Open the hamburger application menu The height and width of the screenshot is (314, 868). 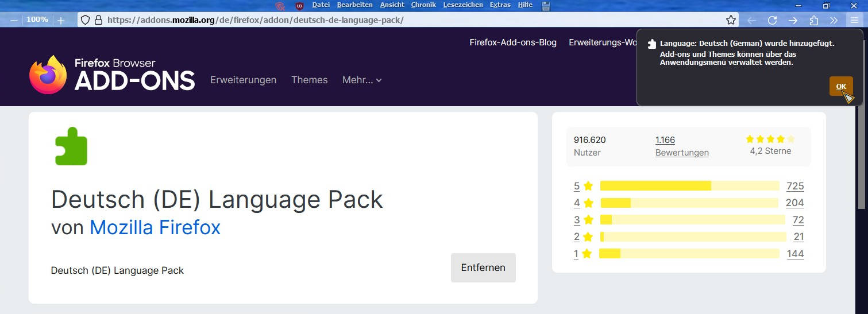pos(855,20)
